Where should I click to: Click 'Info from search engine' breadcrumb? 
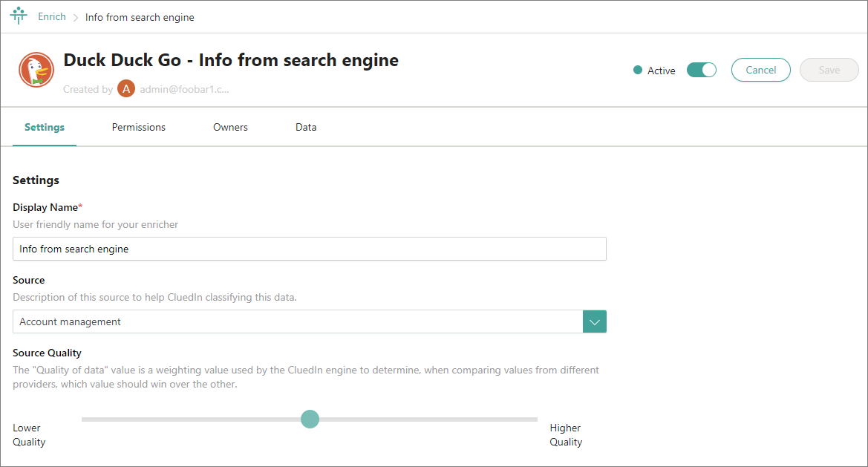pyautogui.click(x=140, y=17)
